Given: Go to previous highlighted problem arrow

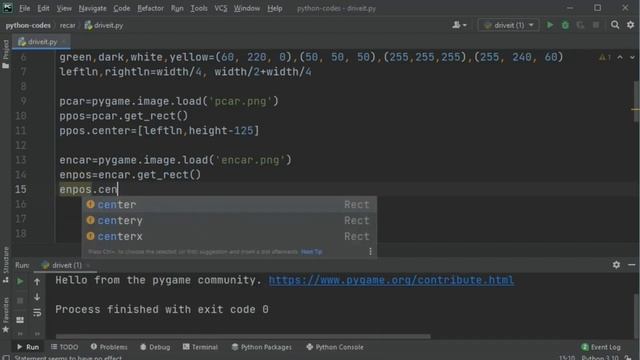Looking at the screenshot, I should [x=620, y=58].
